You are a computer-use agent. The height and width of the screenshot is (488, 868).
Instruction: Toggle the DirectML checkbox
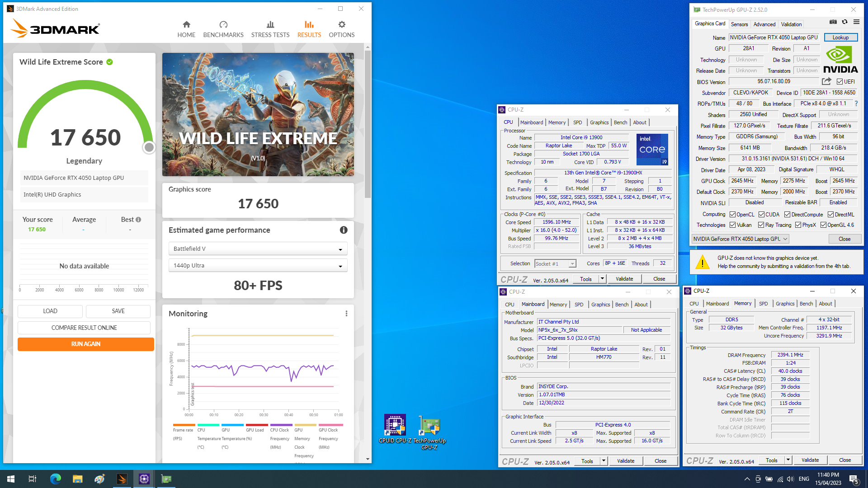(830, 215)
